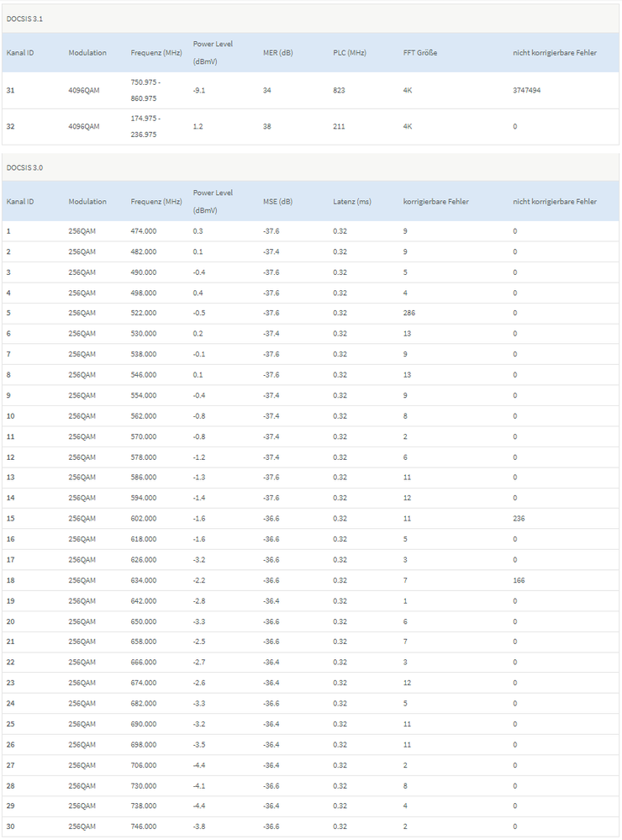Select frequency 690.000 cell
The width and height of the screenshot is (622, 840).
[x=144, y=724]
